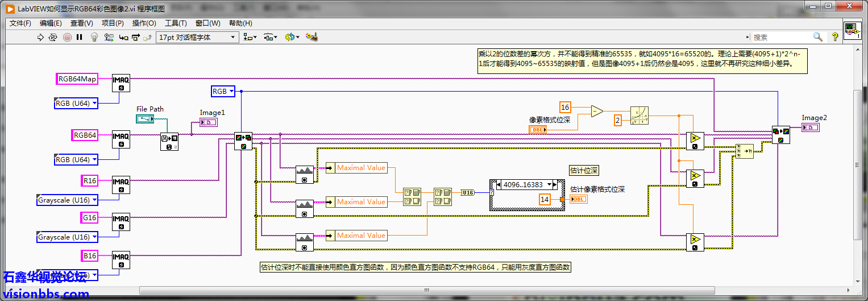The height and width of the screenshot is (301, 868).
Task: Open the Align Objects dropdown
Action: tap(250, 38)
